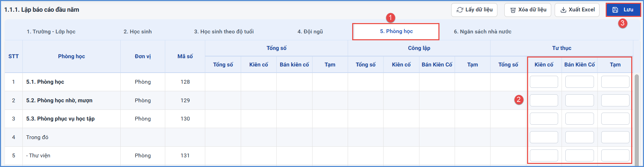Click Tư thục Tạm input for row 5.1. Phòng học

pos(615,82)
